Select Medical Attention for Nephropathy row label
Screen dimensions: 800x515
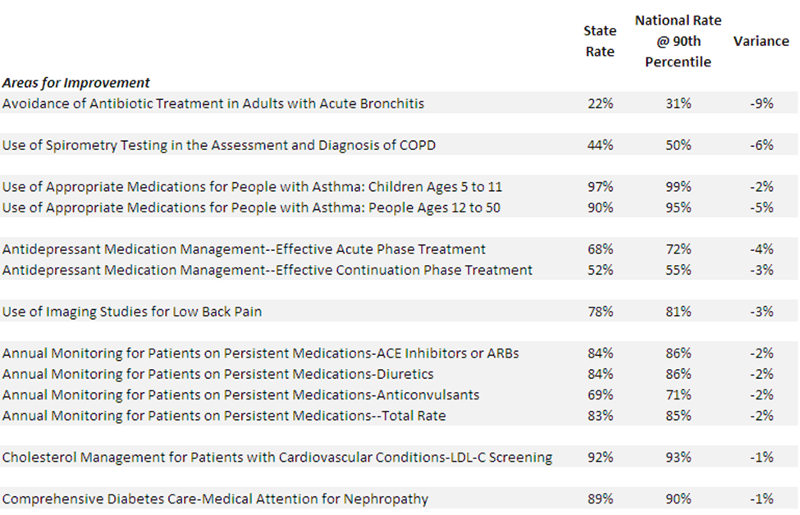click(215, 499)
